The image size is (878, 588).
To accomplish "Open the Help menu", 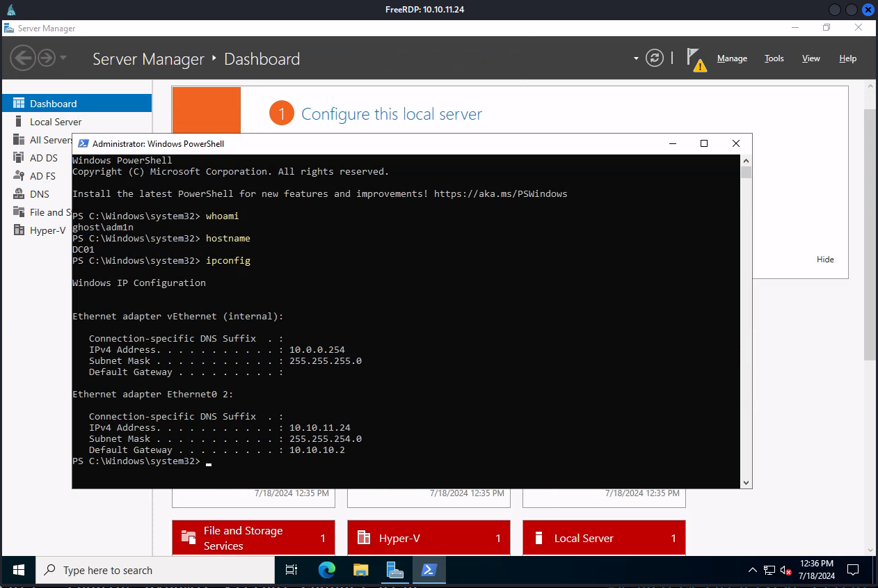I will 848,58.
